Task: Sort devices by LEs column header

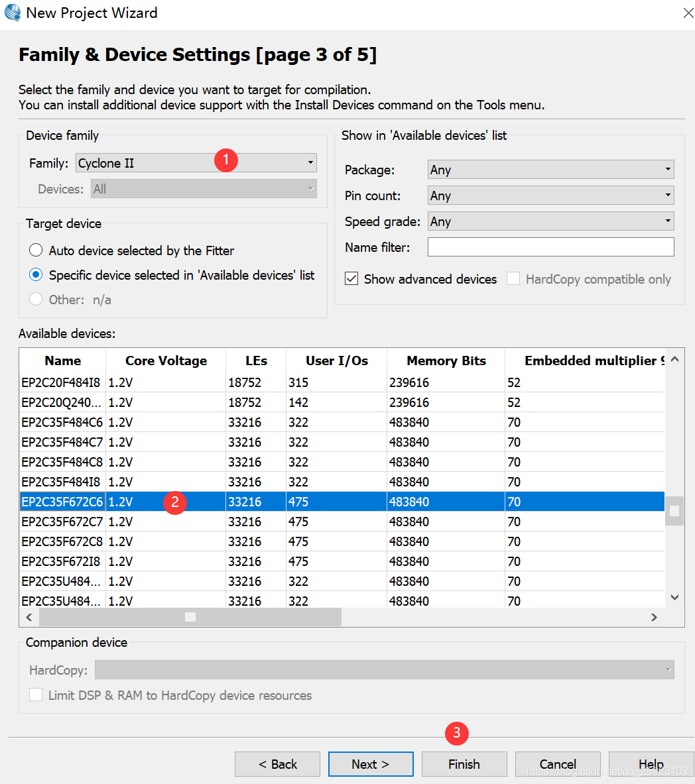Action: [x=256, y=361]
